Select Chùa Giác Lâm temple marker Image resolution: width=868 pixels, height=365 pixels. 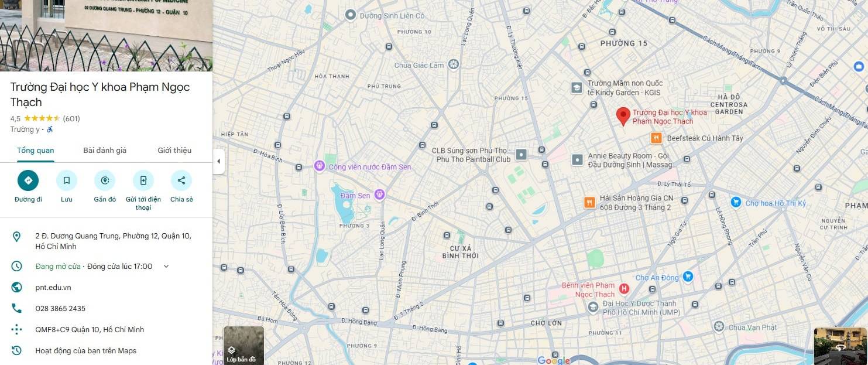click(x=453, y=64)
